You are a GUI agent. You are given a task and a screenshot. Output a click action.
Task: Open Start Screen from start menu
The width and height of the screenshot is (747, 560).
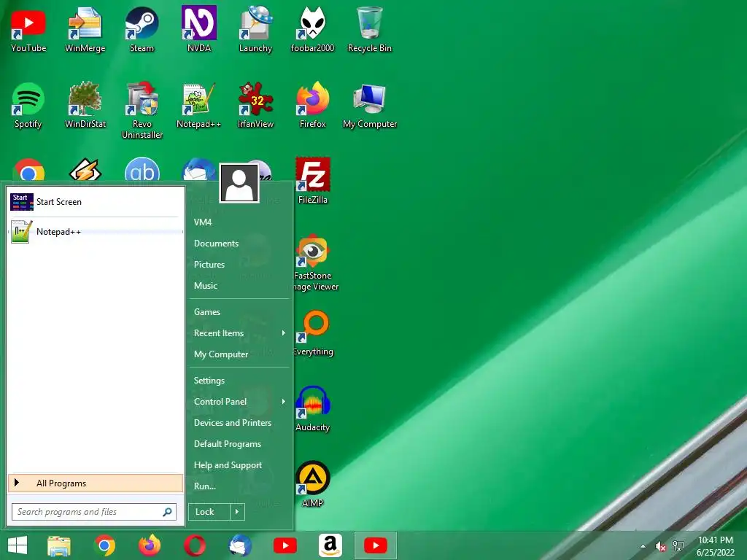96,202
